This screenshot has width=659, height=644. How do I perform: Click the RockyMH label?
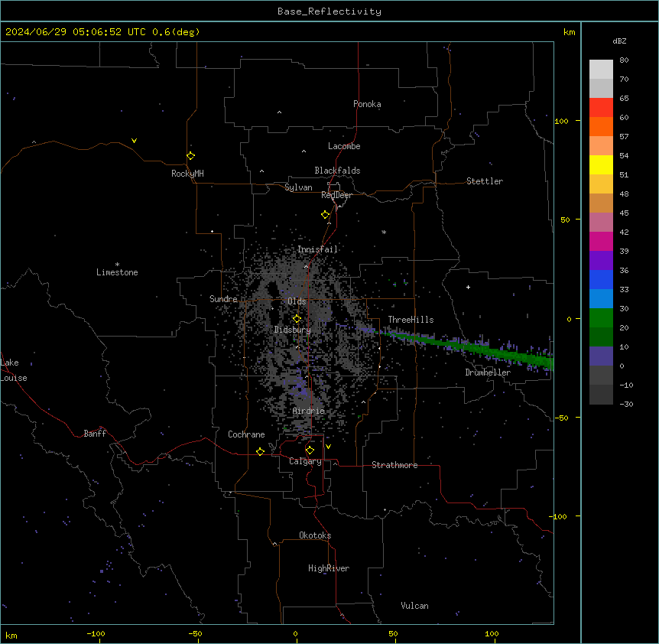click(187, 174)
